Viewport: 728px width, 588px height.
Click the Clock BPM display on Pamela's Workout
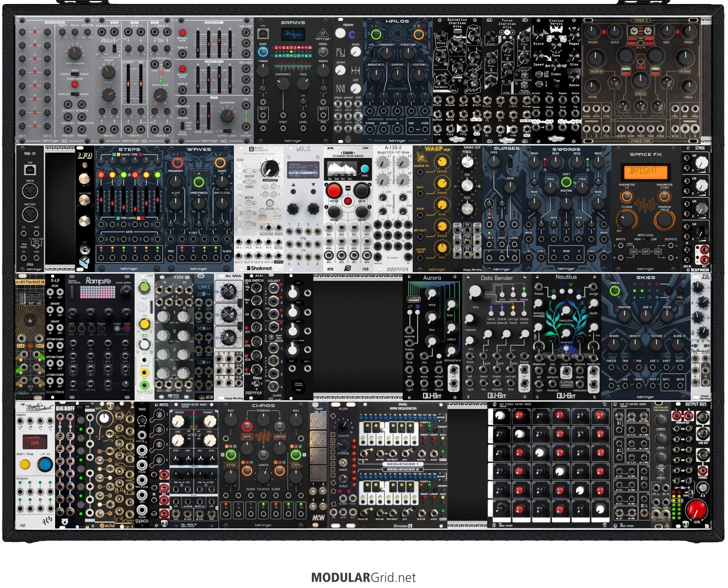point(35,441)
